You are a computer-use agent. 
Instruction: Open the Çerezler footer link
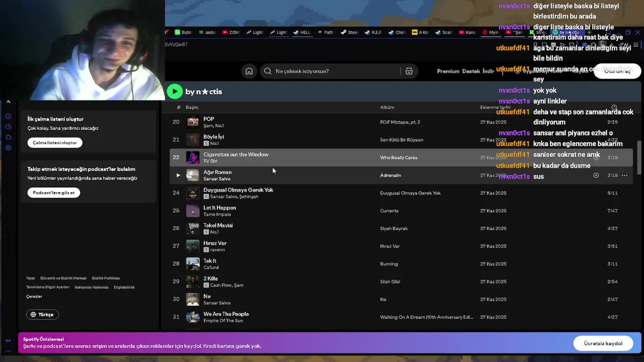click(x=34, y=297)
